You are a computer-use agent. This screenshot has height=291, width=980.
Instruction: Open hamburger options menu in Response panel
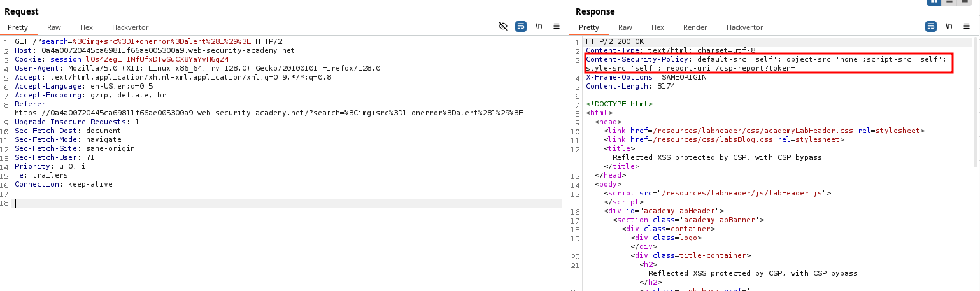pyautogui.click(x=967, y=27)
